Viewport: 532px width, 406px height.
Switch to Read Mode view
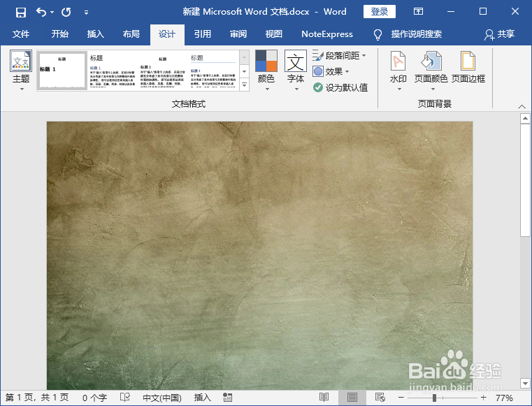pos(324,397)
